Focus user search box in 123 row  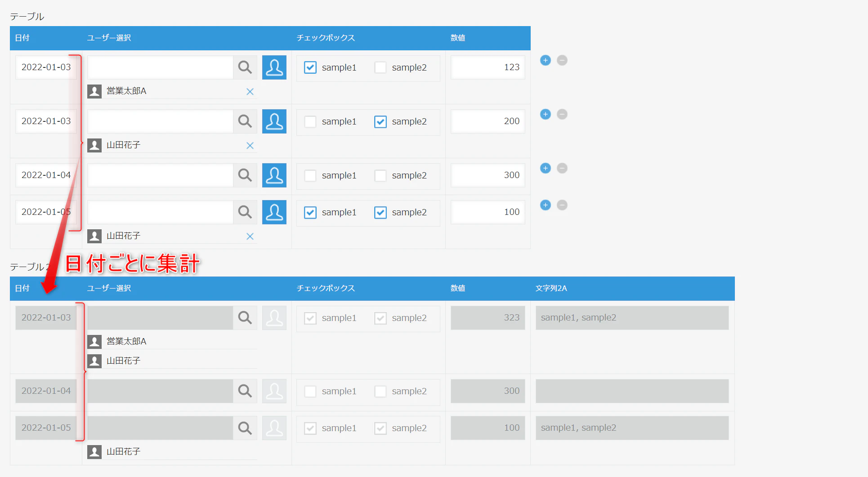[160, 67]
